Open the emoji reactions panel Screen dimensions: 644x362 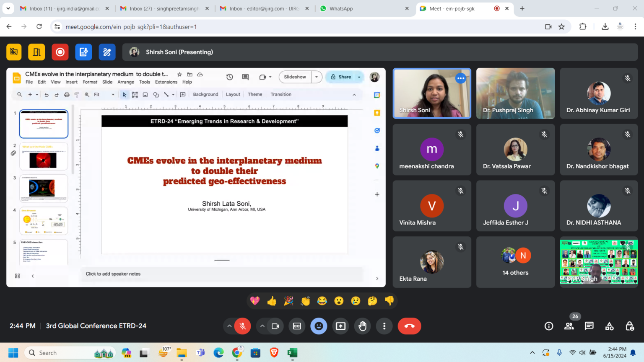coord(319,326)
